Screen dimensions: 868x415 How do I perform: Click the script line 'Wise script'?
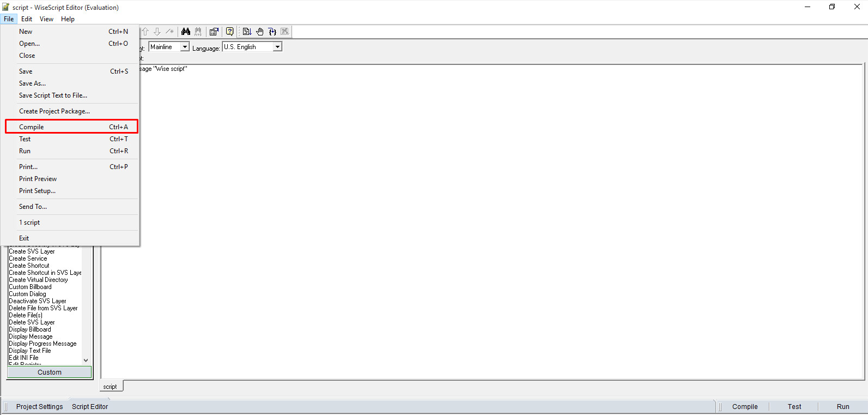[x=163, y=69]
